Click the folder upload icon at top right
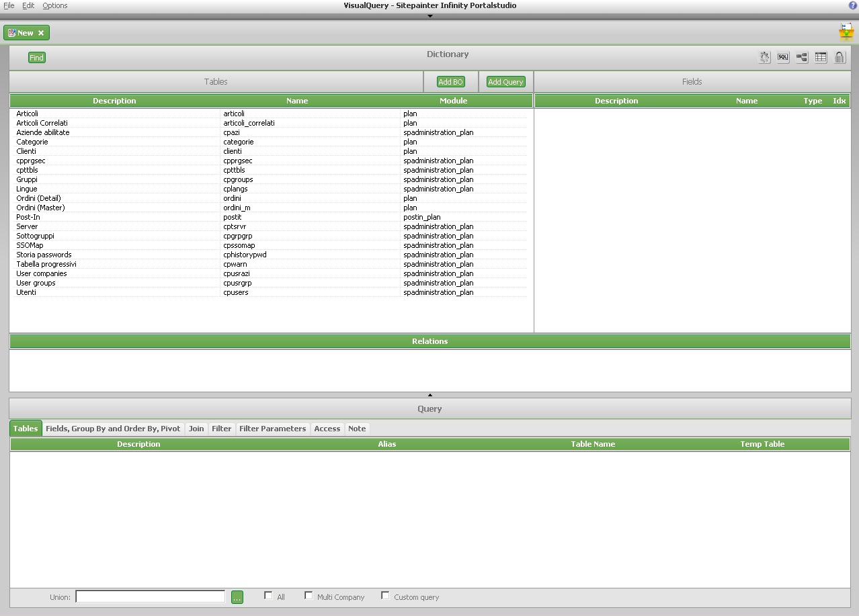Image resolution: width=859 pixels, height=616 pixels. click(x=846, y=32)
